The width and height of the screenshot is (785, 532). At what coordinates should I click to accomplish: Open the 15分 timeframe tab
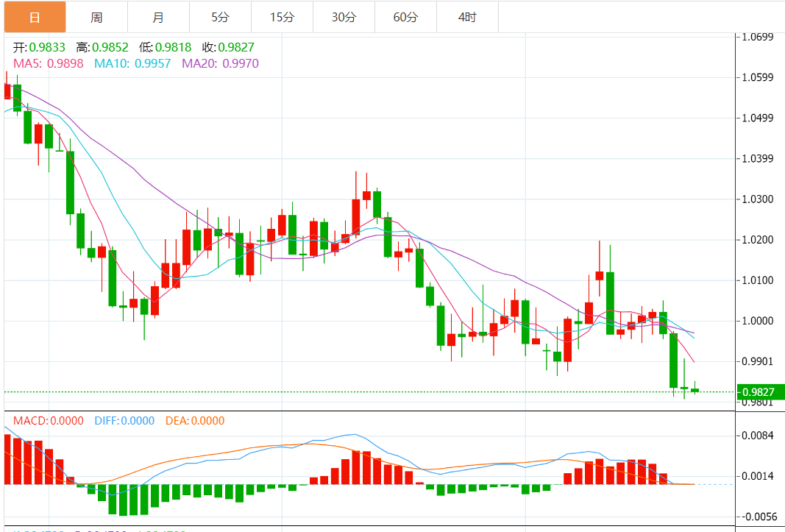282,17
